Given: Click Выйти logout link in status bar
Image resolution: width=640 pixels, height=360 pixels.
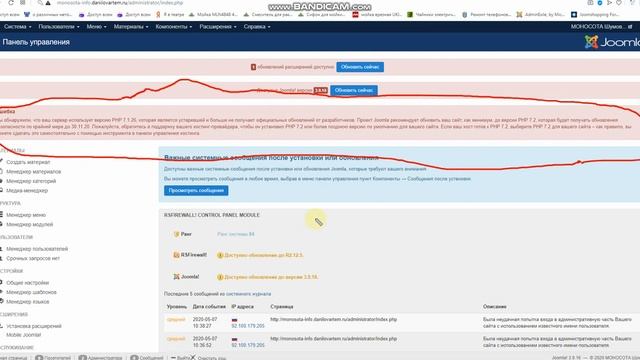Looking at the screenshot, I should point(181,358).
